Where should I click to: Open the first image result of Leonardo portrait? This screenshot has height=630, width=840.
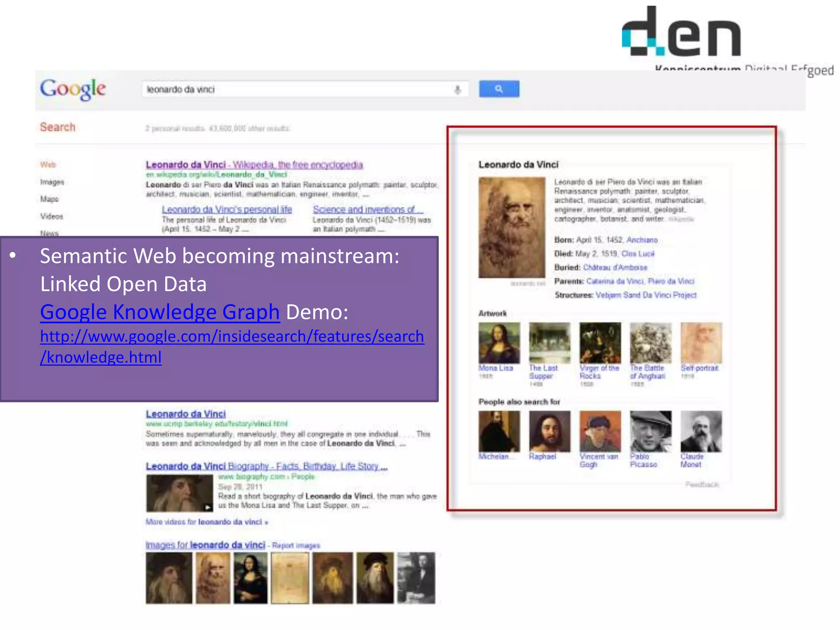169,578
